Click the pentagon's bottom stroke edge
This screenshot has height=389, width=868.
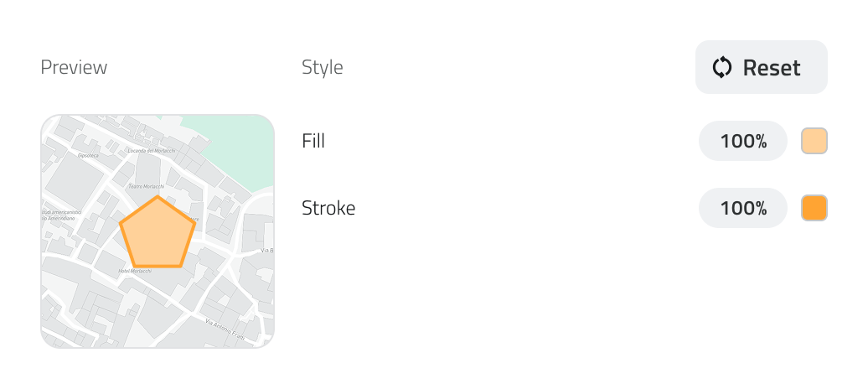pyautogui.click(x=158, y=266)
